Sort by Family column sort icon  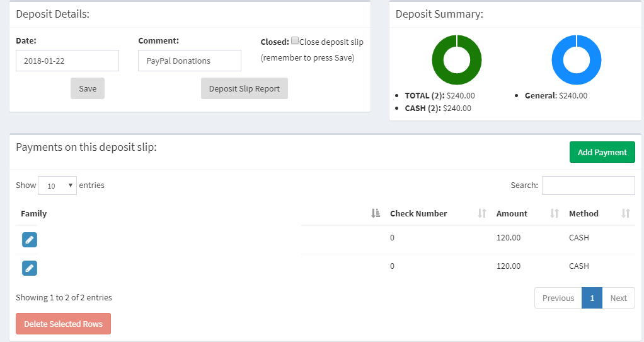[376, 213]
